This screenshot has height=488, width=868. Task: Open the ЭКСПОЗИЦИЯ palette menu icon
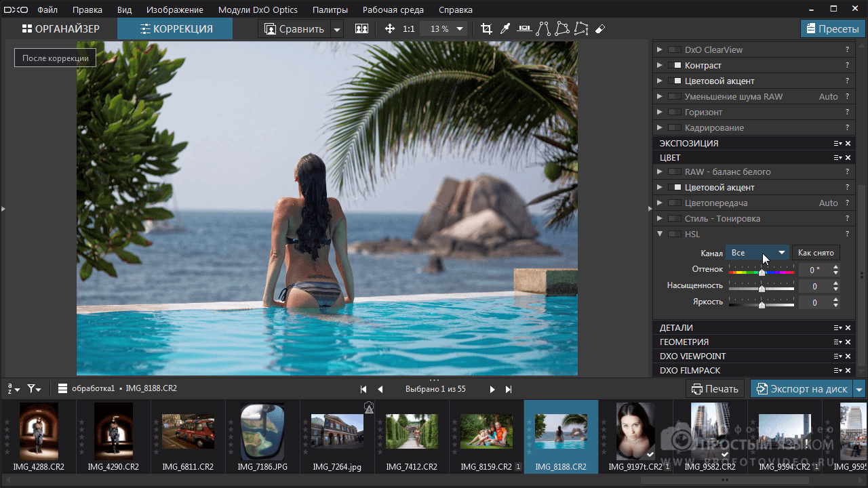click(838, 144)
